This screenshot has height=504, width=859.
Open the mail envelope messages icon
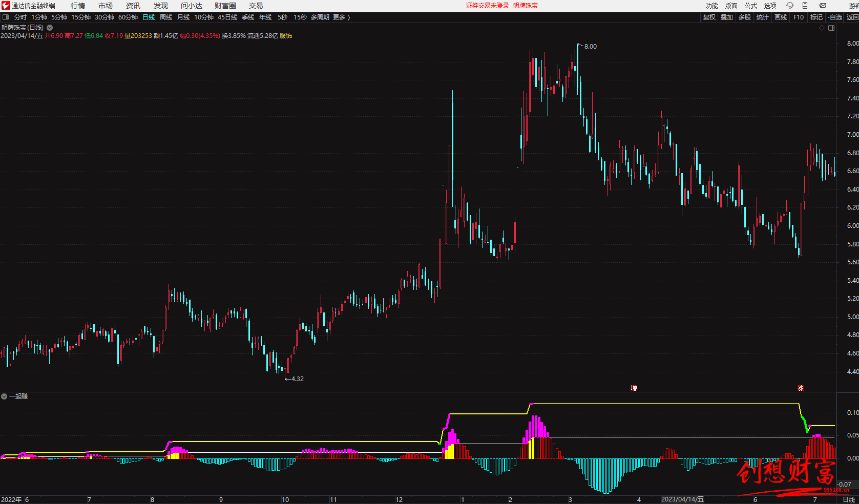tap(823, 6)
